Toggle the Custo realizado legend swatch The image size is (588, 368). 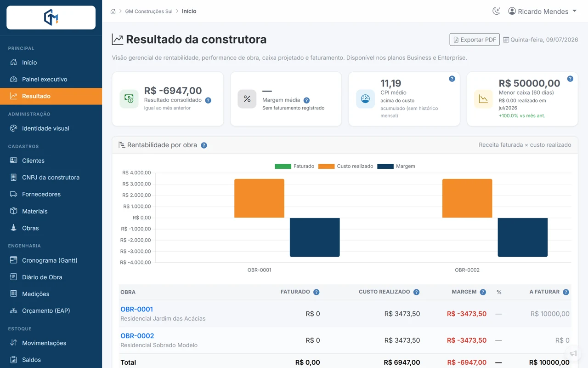click(x=327, y=166)
